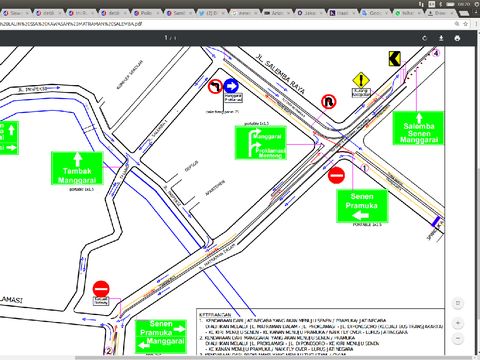Switch to the "Sami" tab
Viewport: 480px width, 360px height.
click(x=179, y=13)
